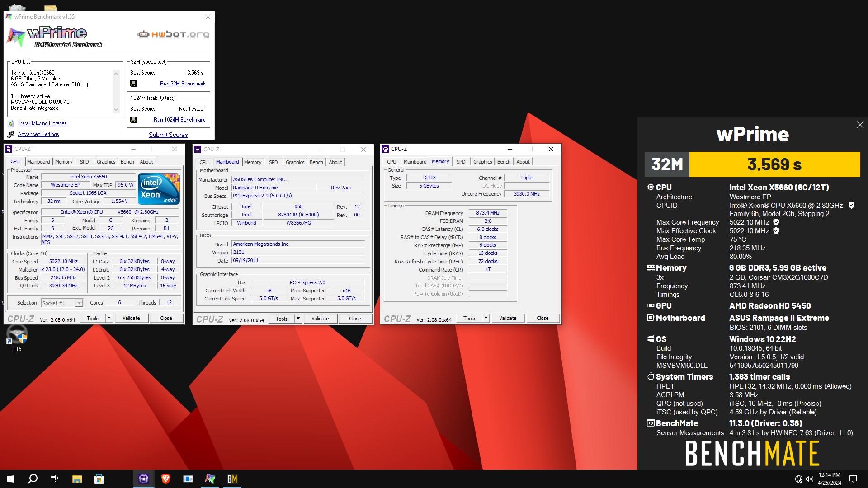Image resolution: width=868 pixels, height=488 pixels.
Task: Click AMD Radeon HD 5450 text in BenchMate
Action: [x=770, y=306]
